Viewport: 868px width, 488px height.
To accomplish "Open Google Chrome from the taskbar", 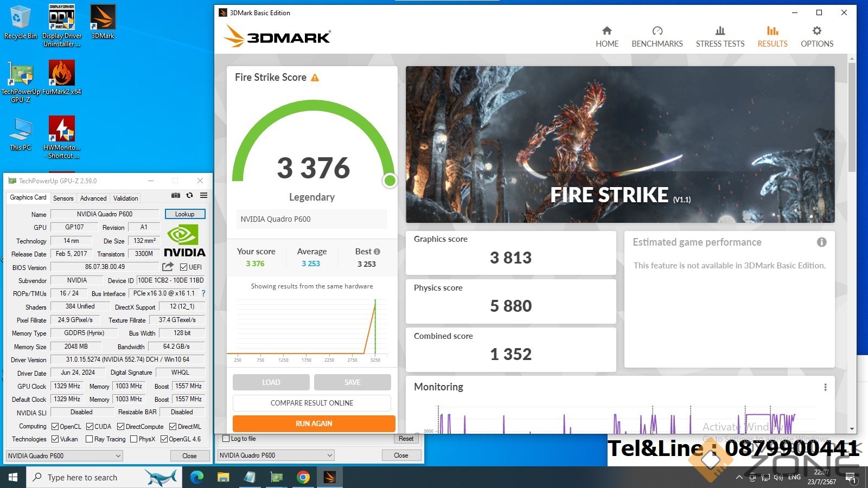I will 303,477.
